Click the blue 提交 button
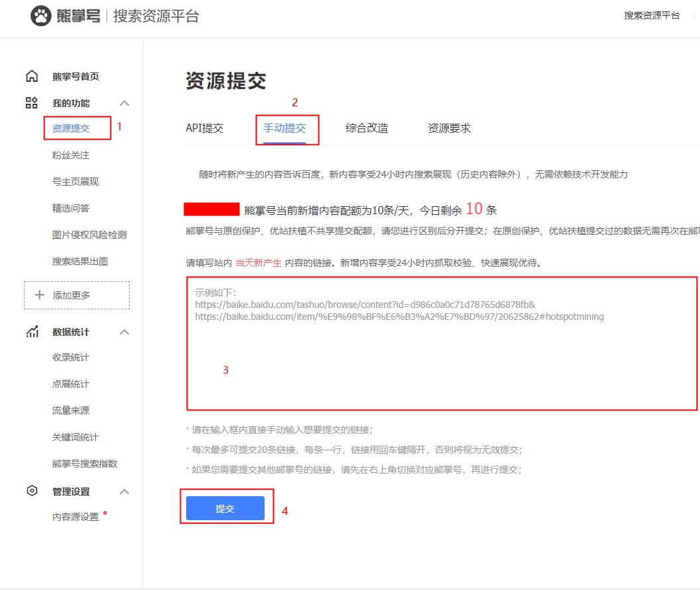 tap(225, 508)
